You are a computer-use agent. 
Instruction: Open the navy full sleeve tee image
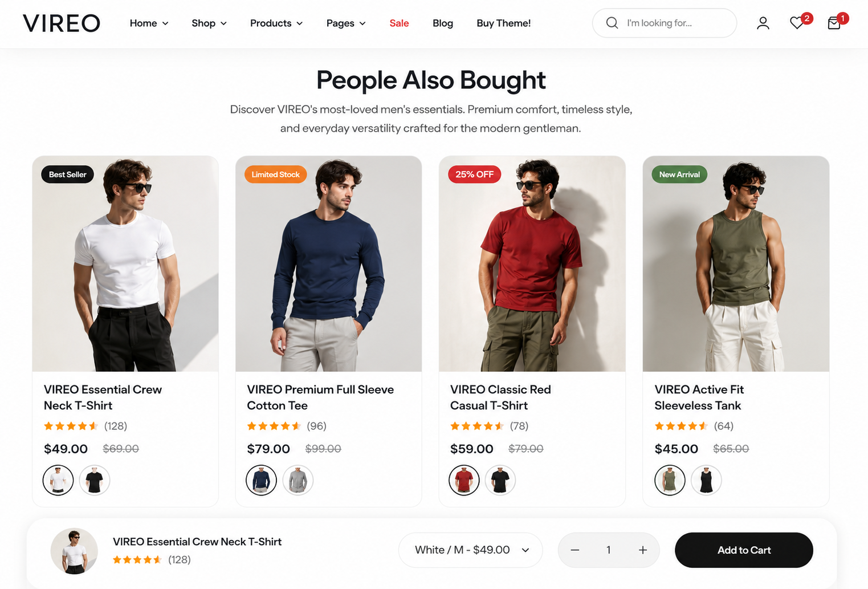coord(329,264)
